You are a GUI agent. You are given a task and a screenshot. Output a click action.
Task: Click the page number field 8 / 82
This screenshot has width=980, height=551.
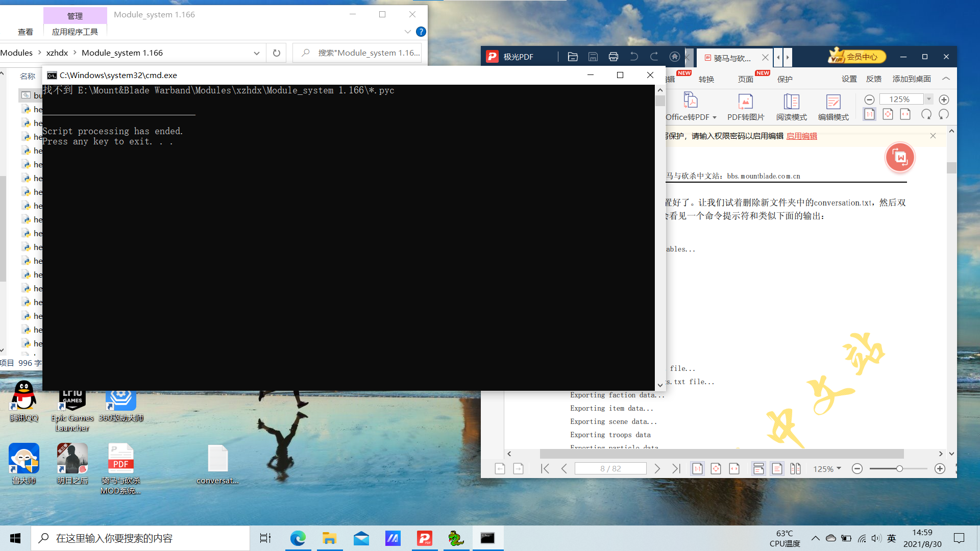[x=610, y=468]
